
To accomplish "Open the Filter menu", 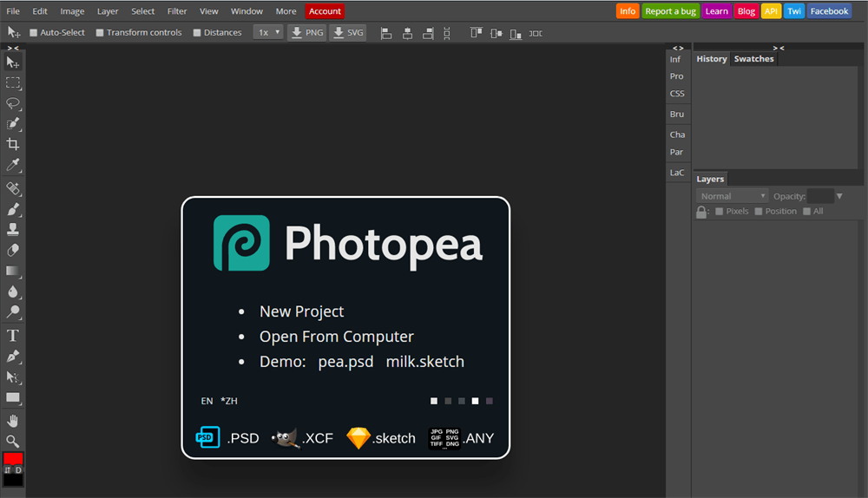I will point(177,11).
